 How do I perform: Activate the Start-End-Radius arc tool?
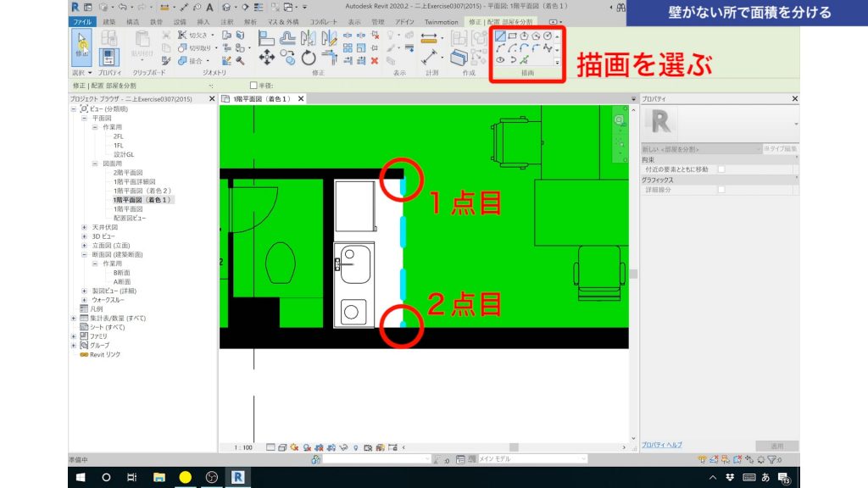[x=500, y=47]
